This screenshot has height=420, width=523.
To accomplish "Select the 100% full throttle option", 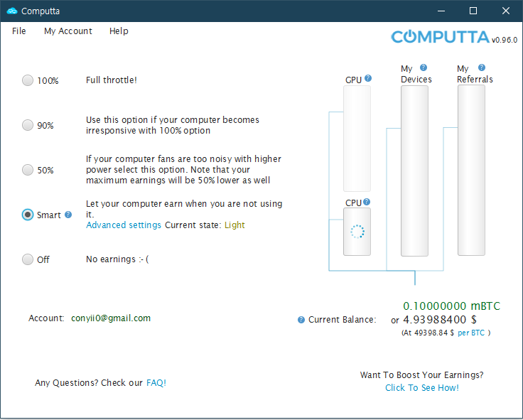I will 28,80.
